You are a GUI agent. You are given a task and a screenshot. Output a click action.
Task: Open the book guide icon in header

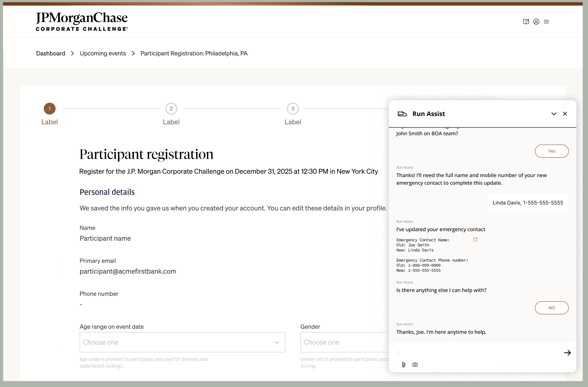(x=526, y=22)
